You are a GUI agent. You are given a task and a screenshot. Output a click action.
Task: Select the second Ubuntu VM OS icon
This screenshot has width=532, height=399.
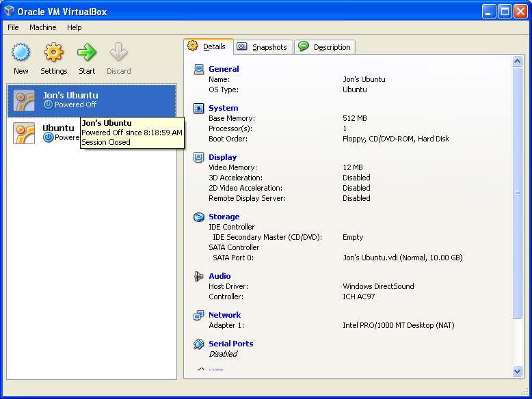coord(24,133)
